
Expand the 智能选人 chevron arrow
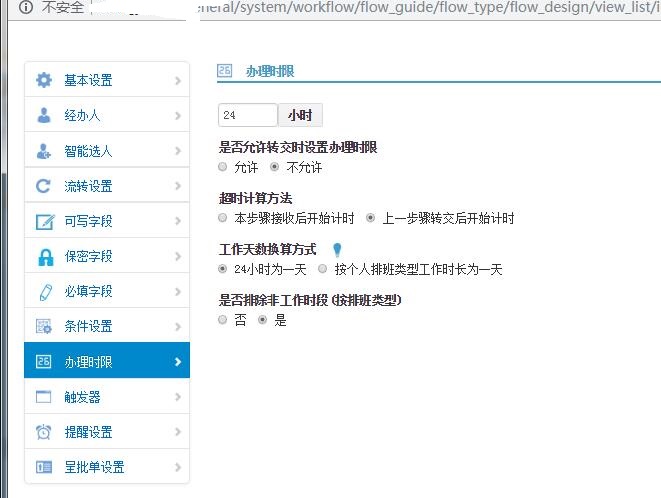(177, 151)
